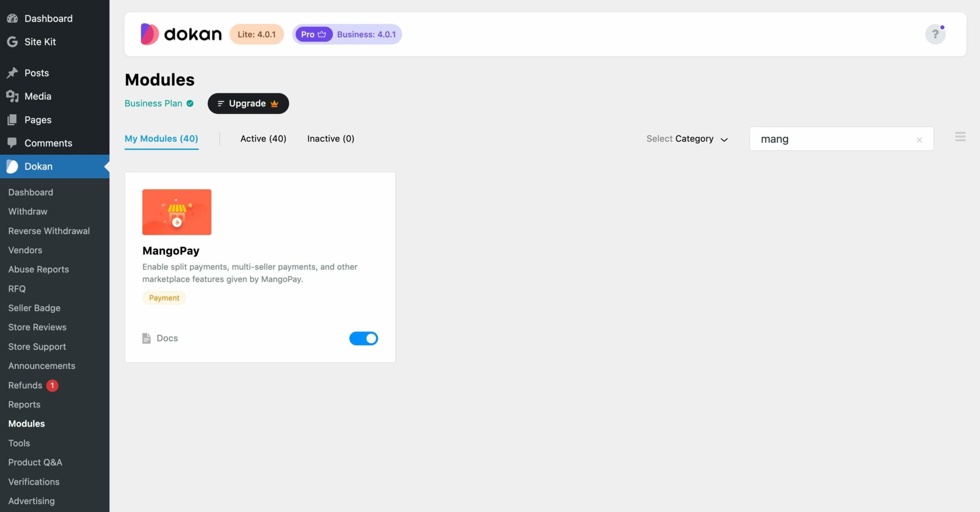Go to Announcements submenu
The height and width of the screenshot is (512, 980).
(41, 366)
